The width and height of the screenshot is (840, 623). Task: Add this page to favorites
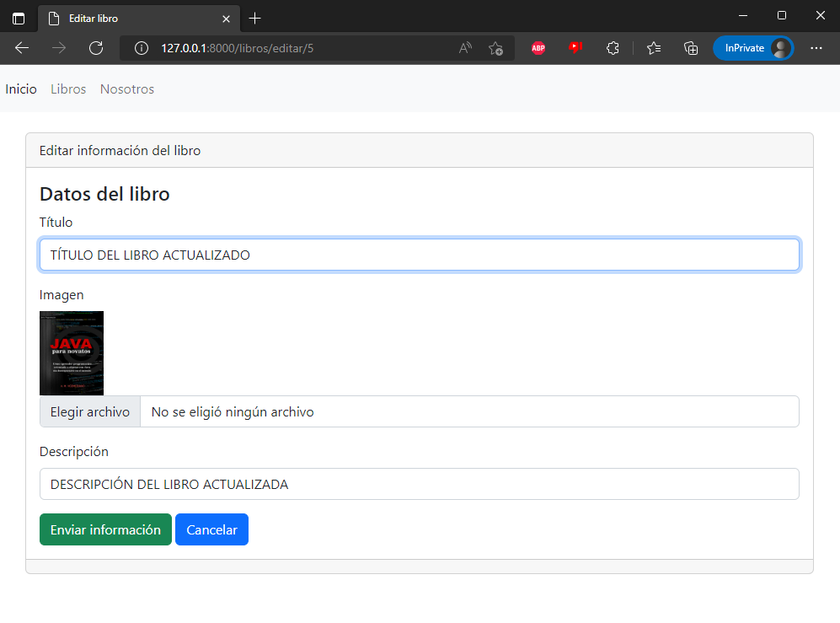tap(495, 48)
